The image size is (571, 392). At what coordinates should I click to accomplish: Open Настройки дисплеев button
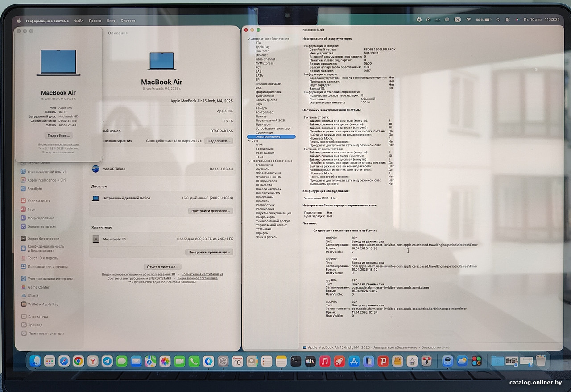[x=211, y=211]
